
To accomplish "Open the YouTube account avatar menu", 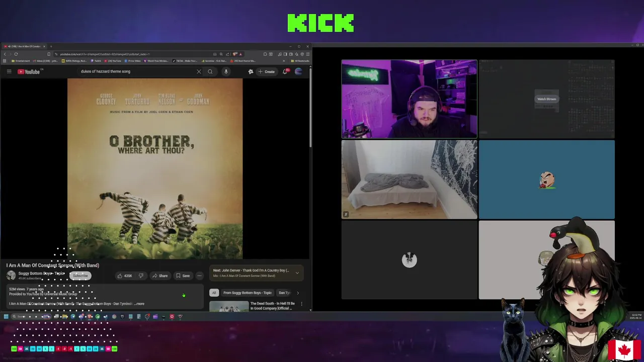I will coord(298,71).
